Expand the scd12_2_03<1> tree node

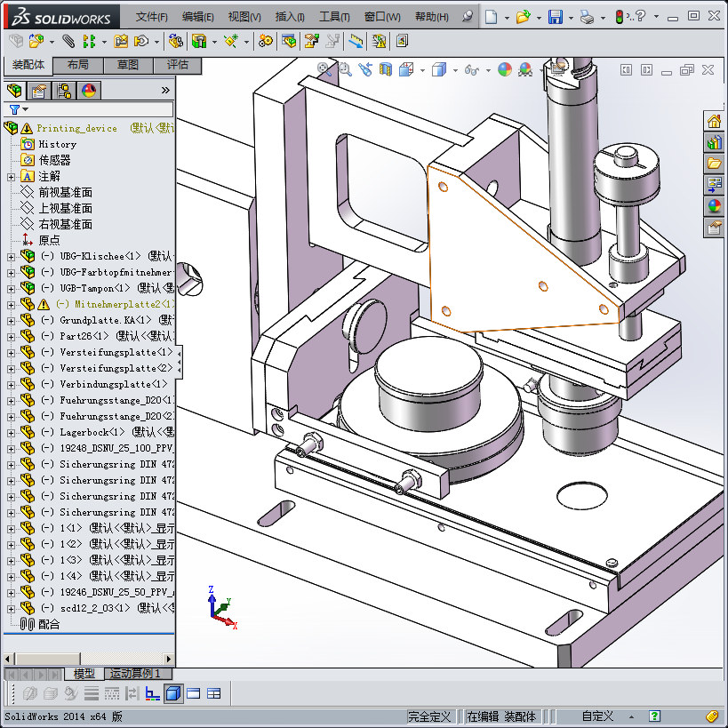click(x=12, y=609)
